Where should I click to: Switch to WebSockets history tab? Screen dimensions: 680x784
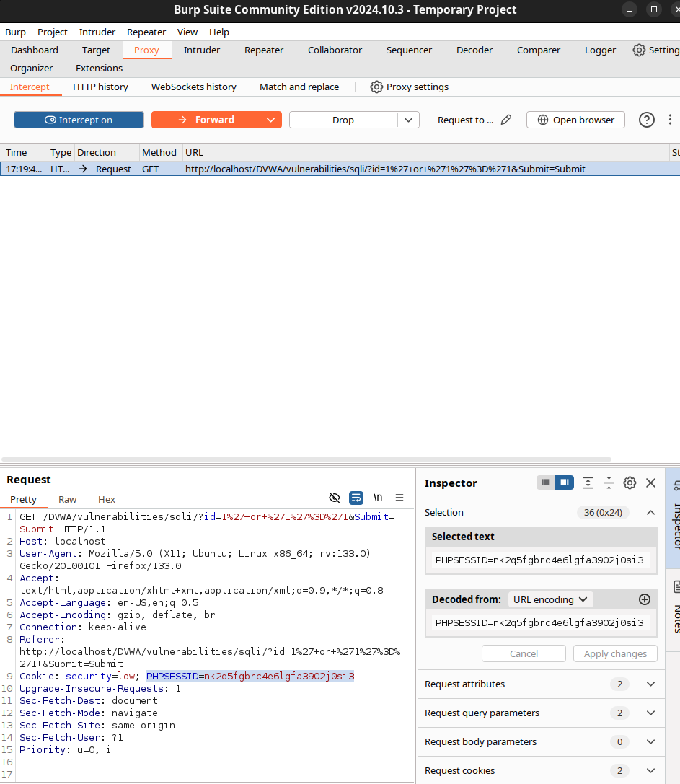click(x=194, y=87)
